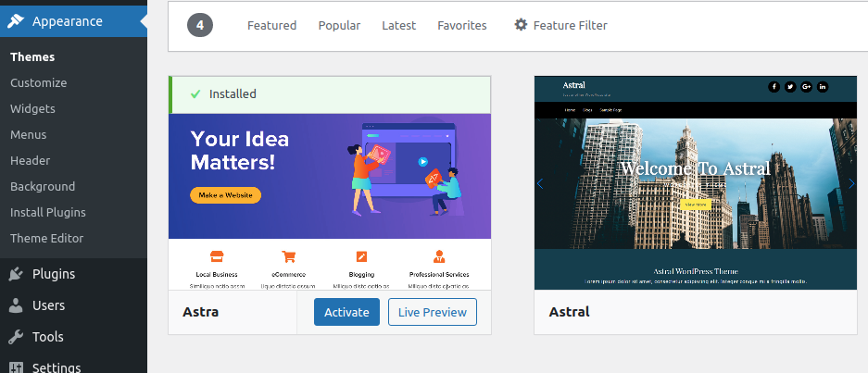Viewport: 868px width, 373px height.
Task: Click the Astral Google Plus social icon
Action: pos(806,86)
